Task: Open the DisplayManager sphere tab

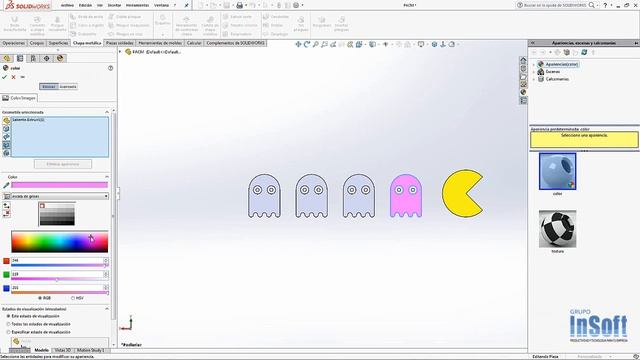Action: click(60, 58)
